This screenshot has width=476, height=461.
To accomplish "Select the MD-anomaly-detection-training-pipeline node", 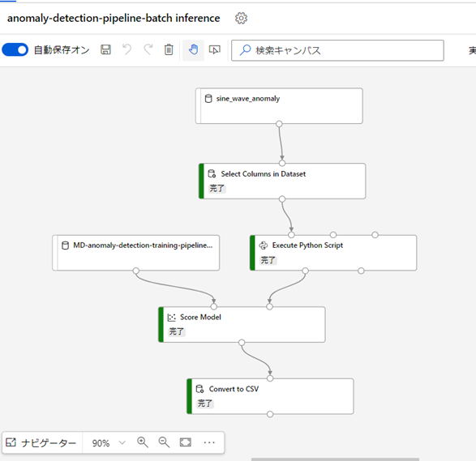I will [136, 253].
